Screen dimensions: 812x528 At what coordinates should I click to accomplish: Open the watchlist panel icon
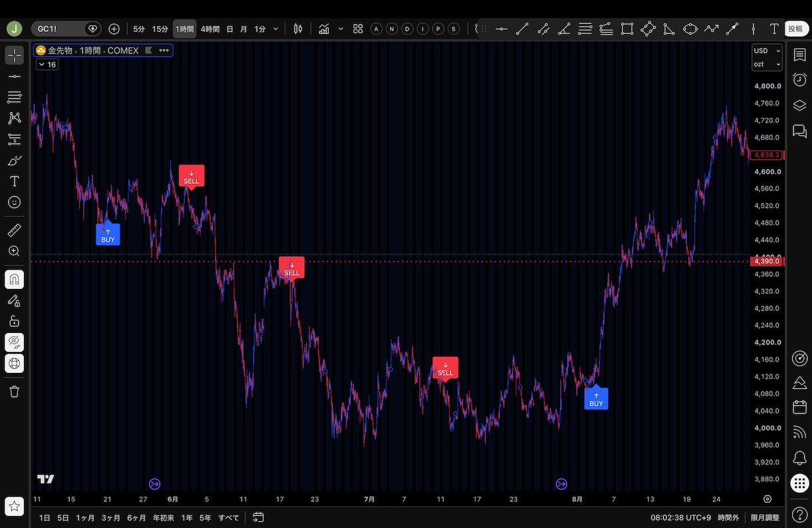tap(799, 55)
